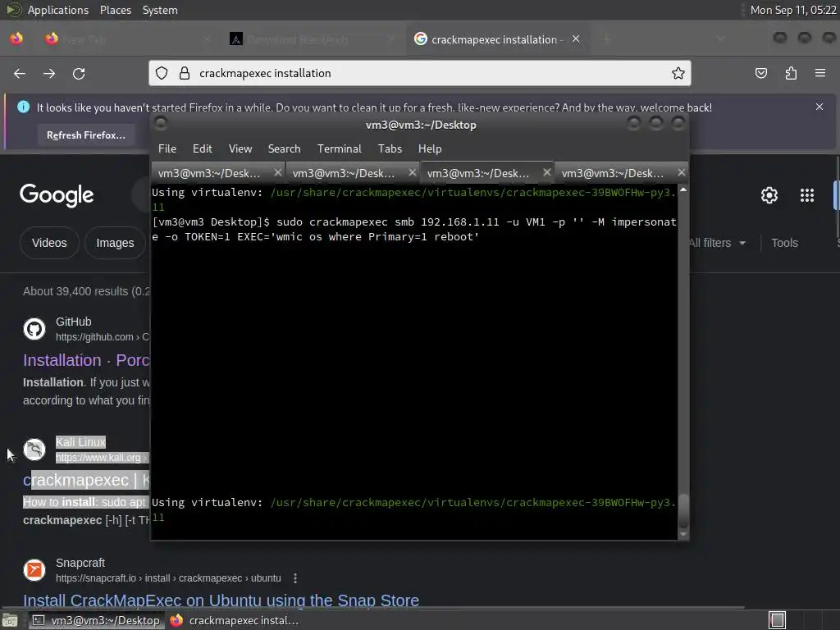Open Google settings gear icon
Viewport: 840px width, 630px height.
point(769,195)
